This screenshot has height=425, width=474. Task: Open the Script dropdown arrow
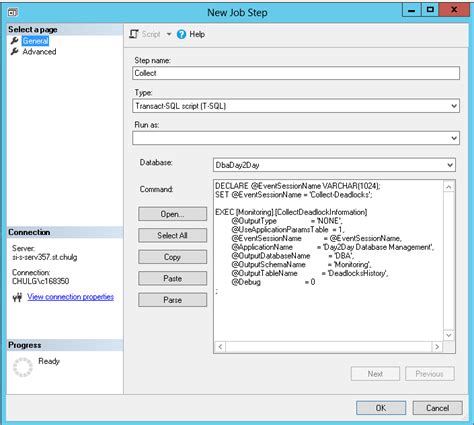[169, 34]
